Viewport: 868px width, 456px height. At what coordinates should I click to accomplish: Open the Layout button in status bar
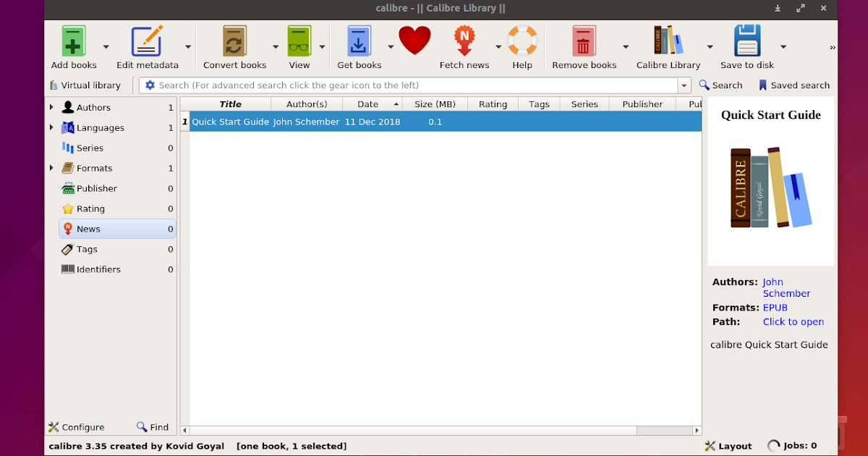(x=728, y=446)
